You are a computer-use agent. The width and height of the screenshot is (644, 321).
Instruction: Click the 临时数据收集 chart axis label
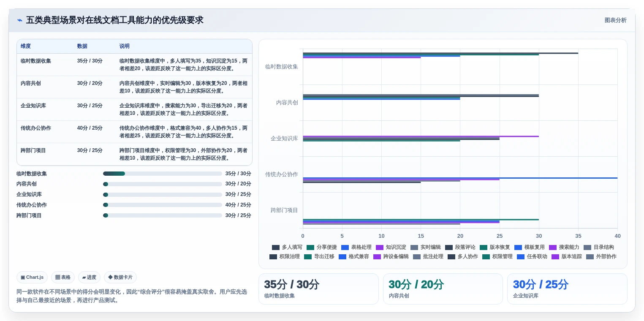(281, 67)
